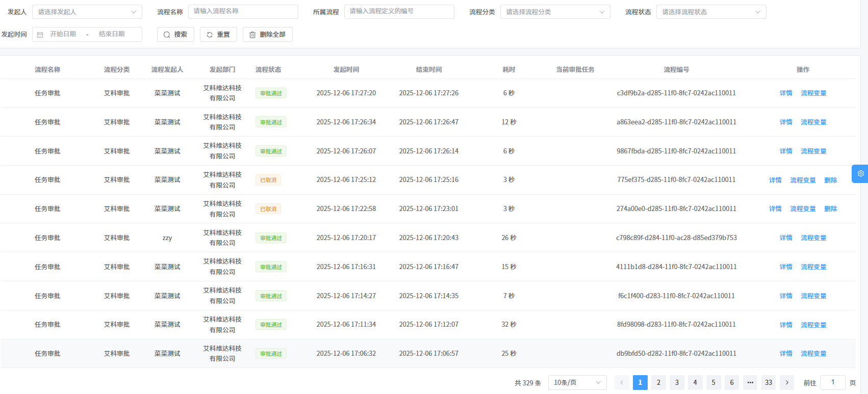Click the 开始日期 start date field
This screenshot has height=394, width=868.
click(x=63, y=34)
